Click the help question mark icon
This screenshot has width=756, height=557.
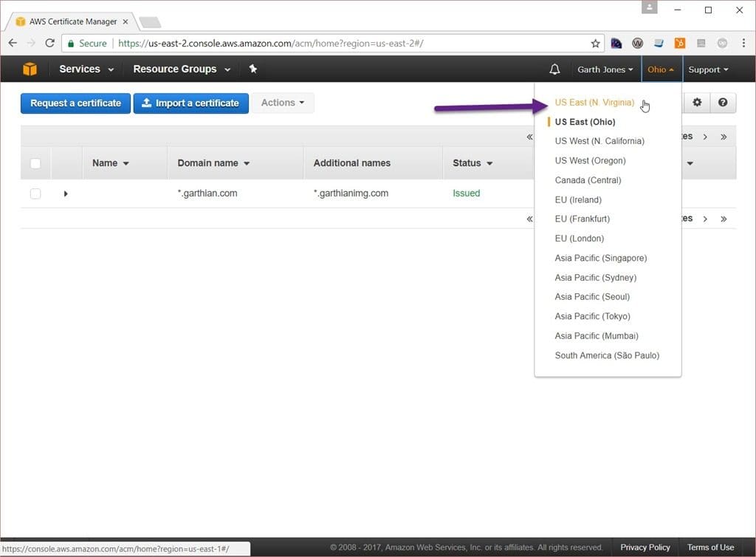coord(722,102)
